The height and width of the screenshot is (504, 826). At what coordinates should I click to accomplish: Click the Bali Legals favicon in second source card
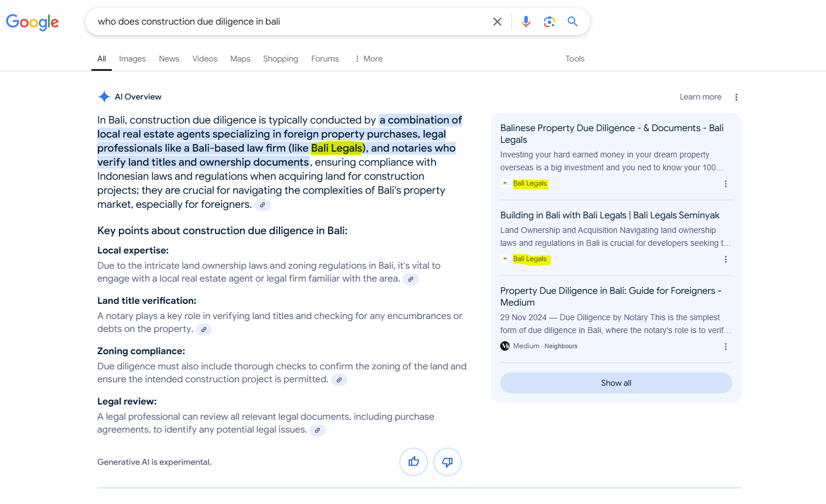(505, 259)
